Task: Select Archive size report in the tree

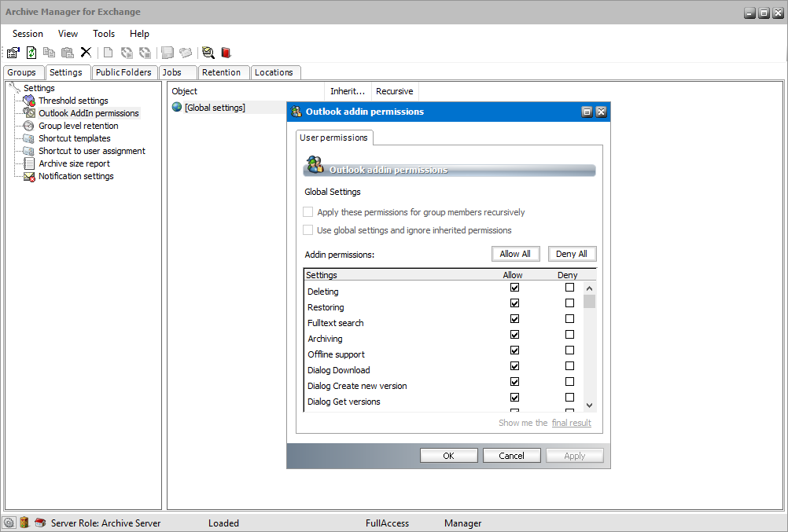Action: click(75, 163)
